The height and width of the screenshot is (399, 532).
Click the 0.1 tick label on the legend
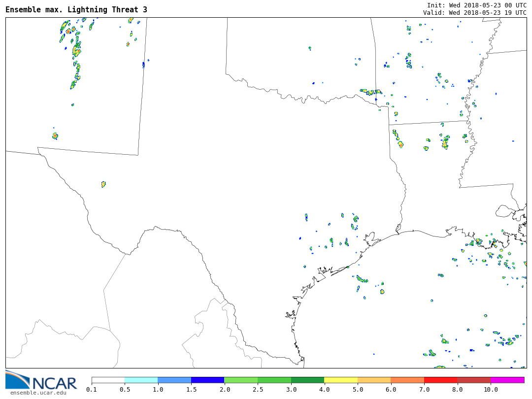92,390
